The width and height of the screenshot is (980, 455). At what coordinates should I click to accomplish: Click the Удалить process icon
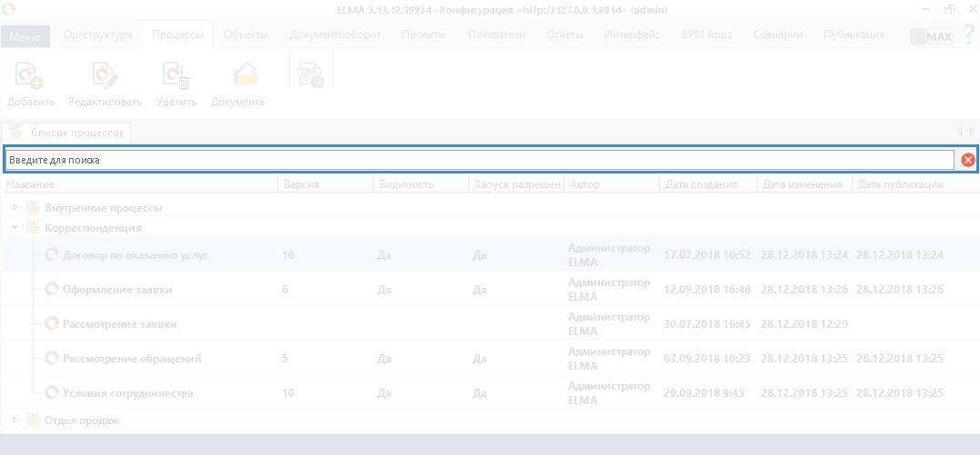point(176,76)
